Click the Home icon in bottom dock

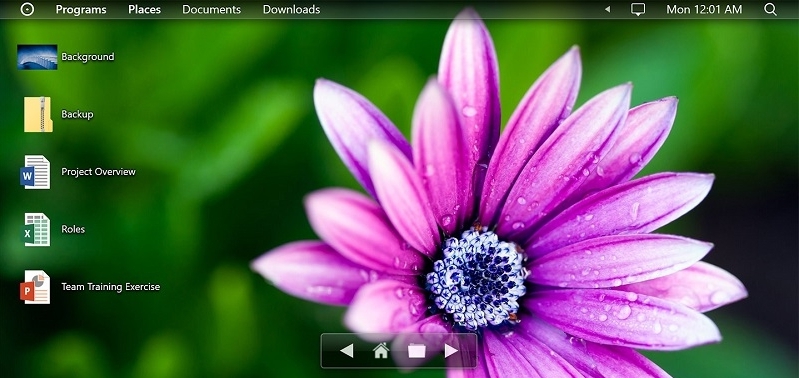(x=381, y=350)
